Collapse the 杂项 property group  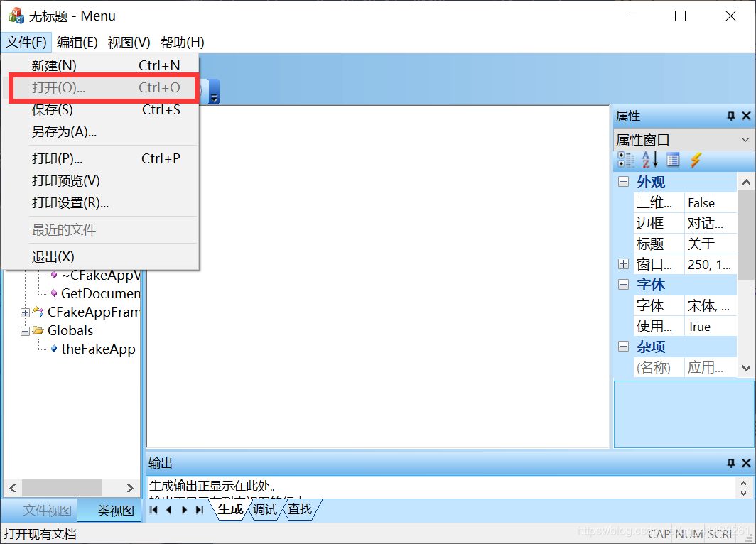coord(623,347)
